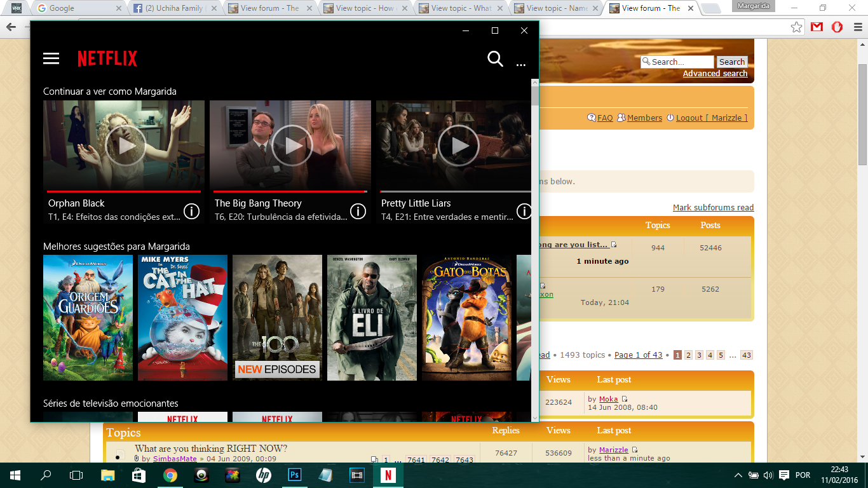The height and width of the screenshot is (488, 868).
Task: Show info for Orphan Black
Action: 191,211
